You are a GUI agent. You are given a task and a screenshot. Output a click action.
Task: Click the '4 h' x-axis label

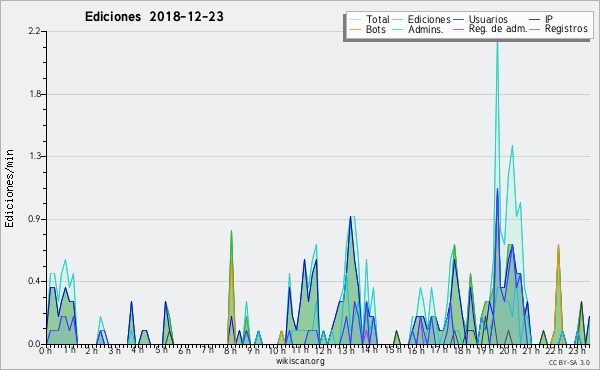point(138,350)
